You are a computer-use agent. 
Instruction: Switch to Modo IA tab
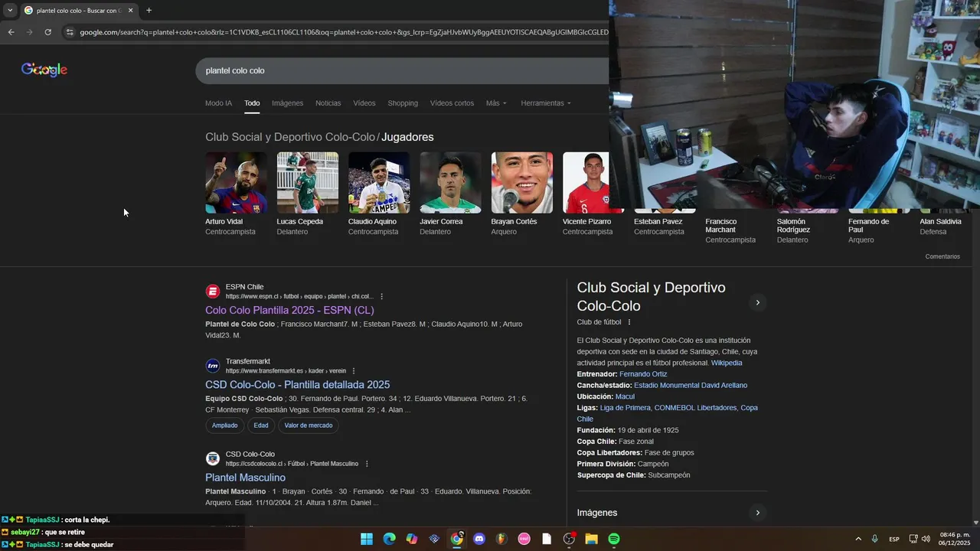pos(218,103)
